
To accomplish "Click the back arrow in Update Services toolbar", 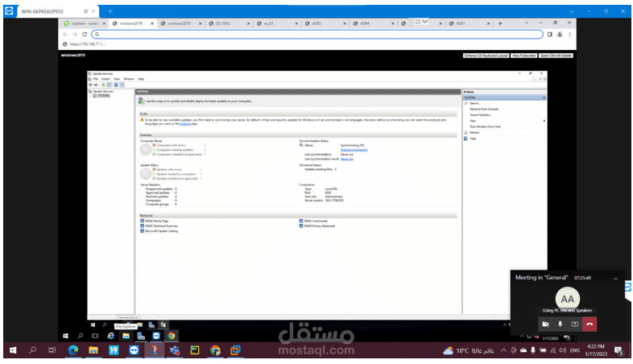I will click(x=90, y=85).
